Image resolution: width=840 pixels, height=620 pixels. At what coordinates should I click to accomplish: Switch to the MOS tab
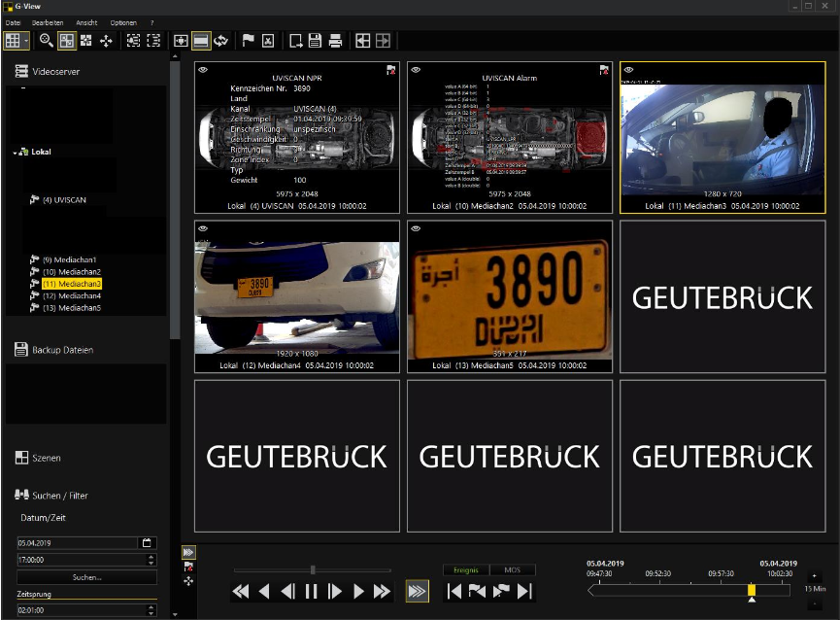(512, 570)
